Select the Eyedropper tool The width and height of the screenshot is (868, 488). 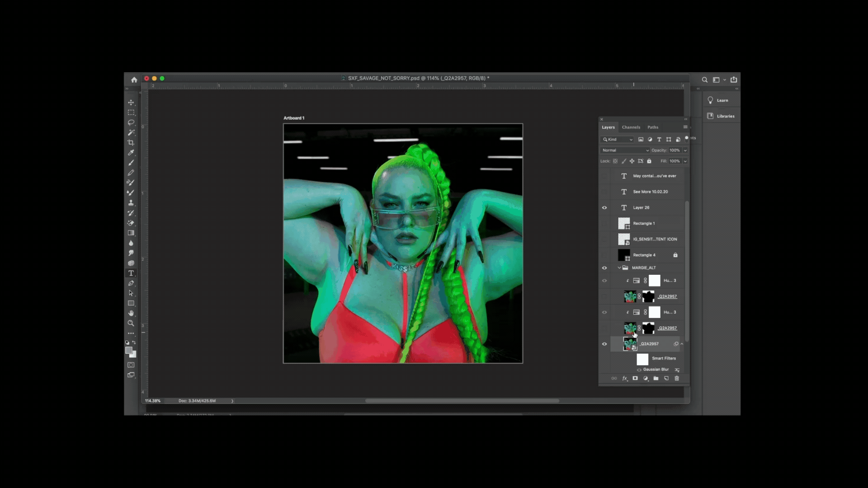click(131, 153)
